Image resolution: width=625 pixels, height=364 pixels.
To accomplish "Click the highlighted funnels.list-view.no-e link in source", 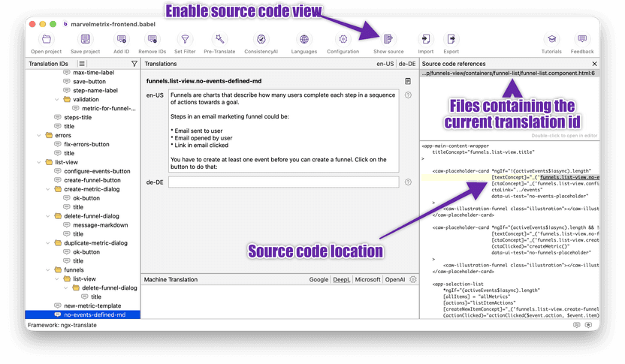I will click(x=569, y=177).
